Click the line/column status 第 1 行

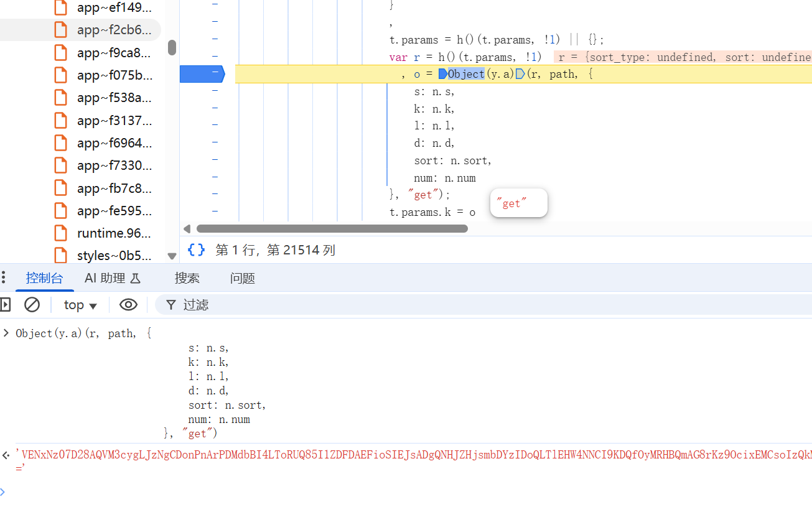[x=275, y=250]
